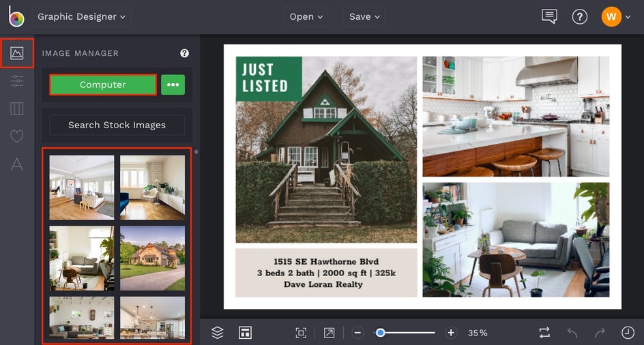This screenshot has width=644, height=345.
Task: Click the more upload options ellipsis button
Action: point(173,85)
